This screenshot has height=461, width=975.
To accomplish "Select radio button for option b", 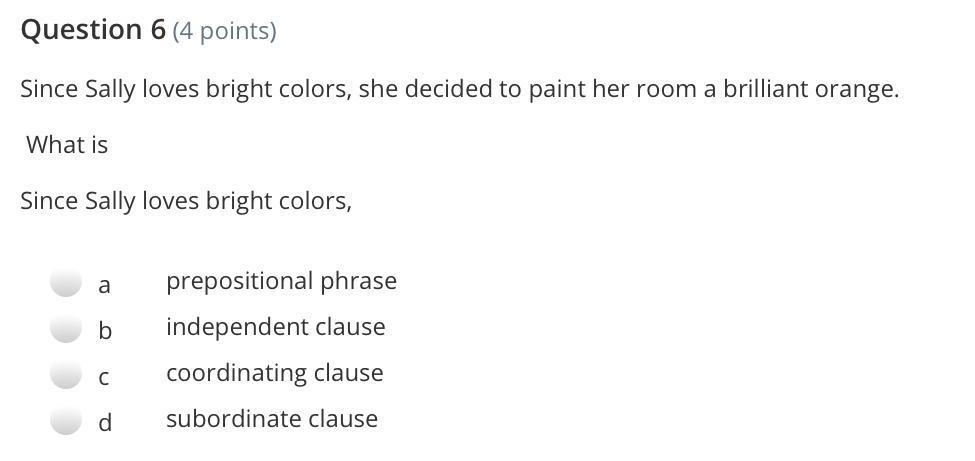I will click(66, 328).
